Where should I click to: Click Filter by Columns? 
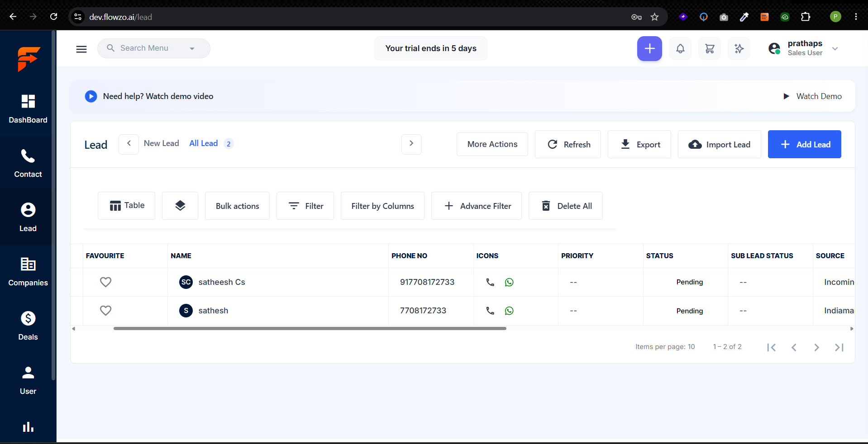[x=382, y=206]
